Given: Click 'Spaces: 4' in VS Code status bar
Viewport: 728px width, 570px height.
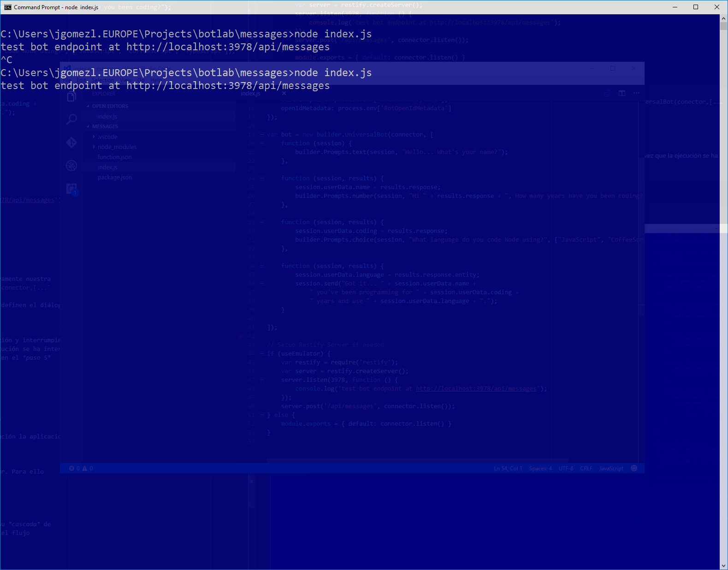Looking at the screenshot, I should (540, 469).
